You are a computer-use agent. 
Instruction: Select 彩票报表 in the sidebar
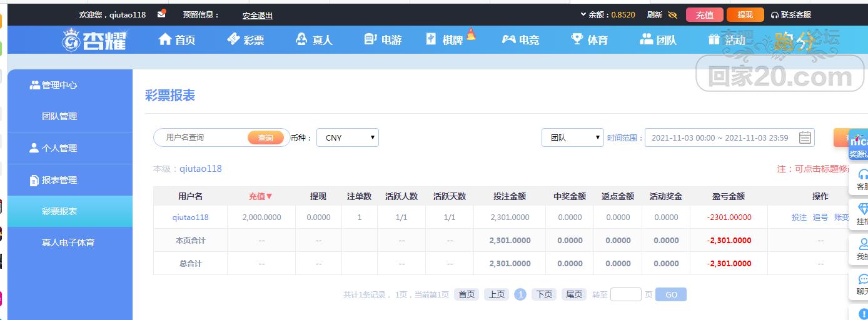[x=70, y=211]
